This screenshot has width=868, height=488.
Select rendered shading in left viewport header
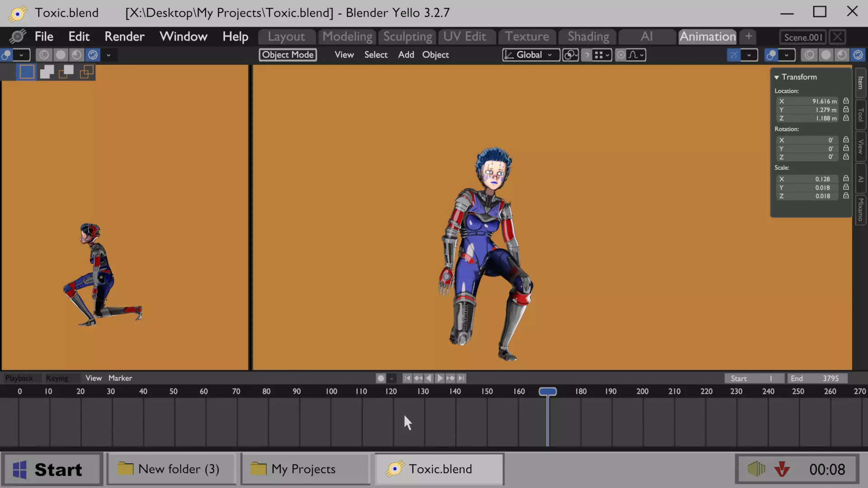click(x=93, y=55)
